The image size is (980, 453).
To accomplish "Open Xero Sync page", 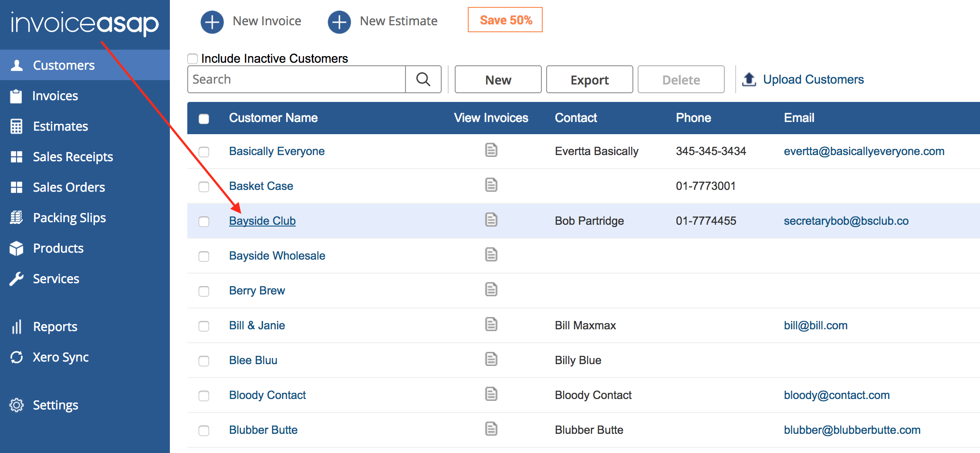I will click(85, 357).
